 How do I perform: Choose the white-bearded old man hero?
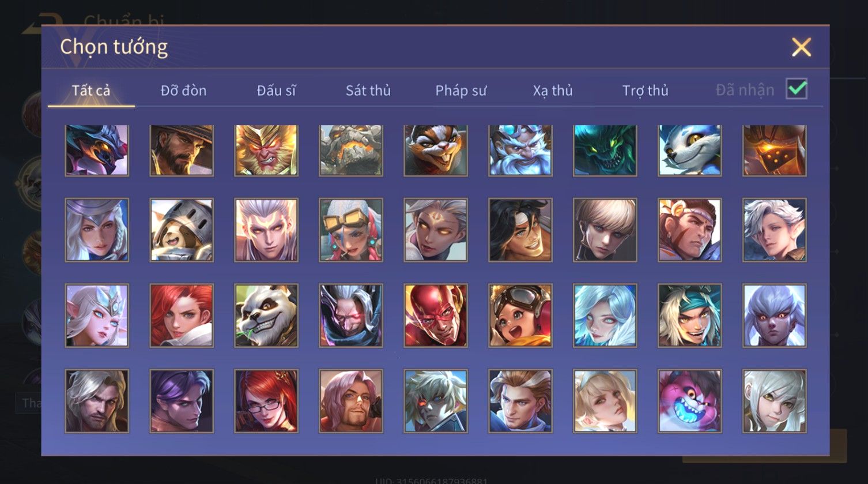tap(520, 151)
